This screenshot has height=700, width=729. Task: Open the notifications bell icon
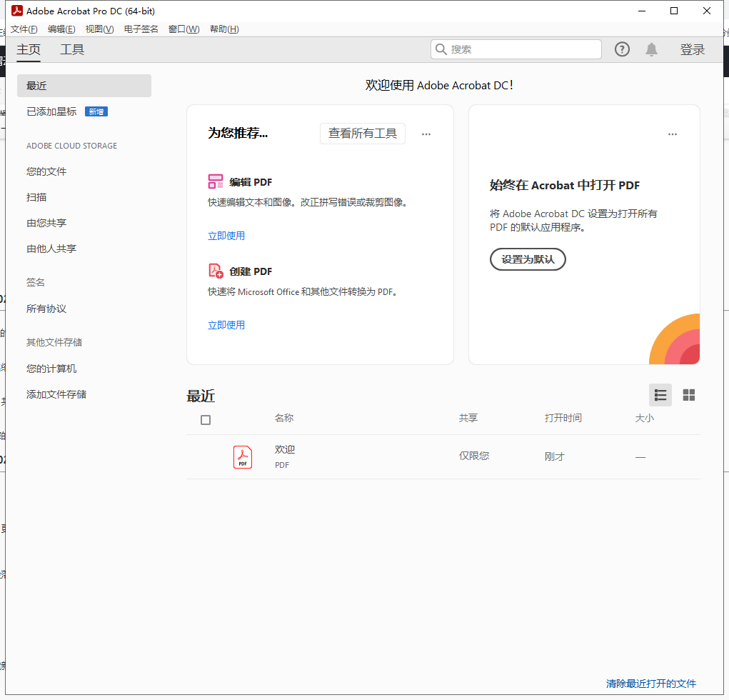(650, 49)
